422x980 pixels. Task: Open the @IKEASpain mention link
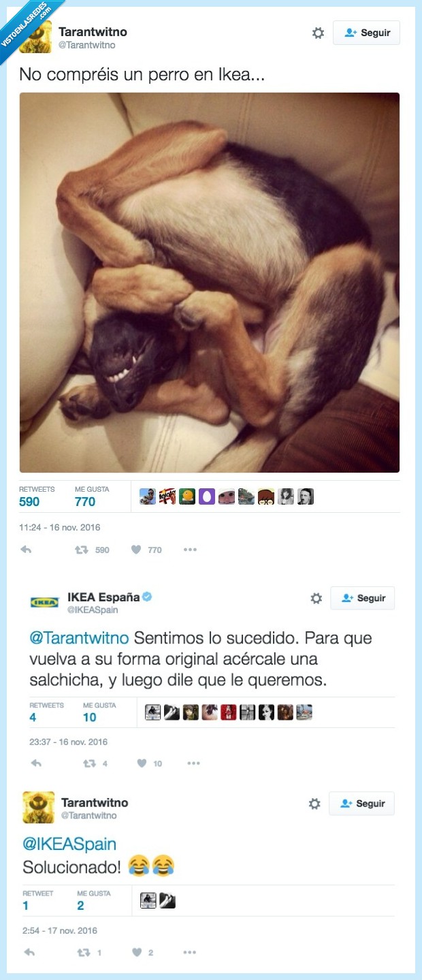[x=69, y=844]
